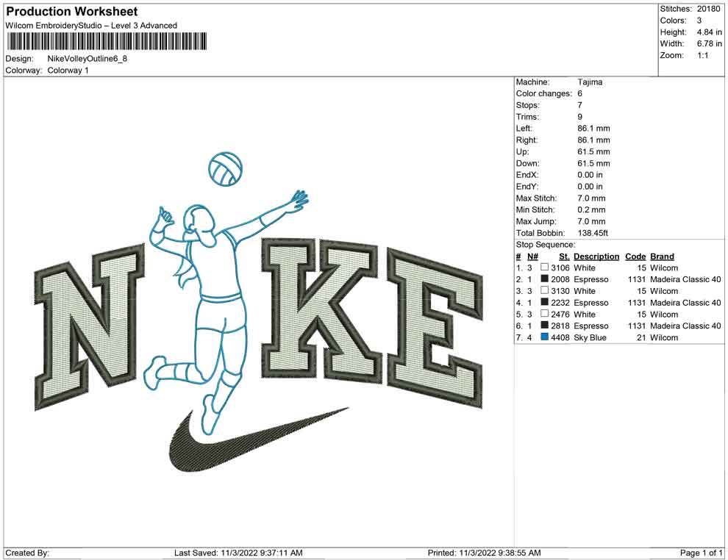Click the Espresso swatch for thread 2008
Viewport: 728px width, 560px height.
pos(545,279)
